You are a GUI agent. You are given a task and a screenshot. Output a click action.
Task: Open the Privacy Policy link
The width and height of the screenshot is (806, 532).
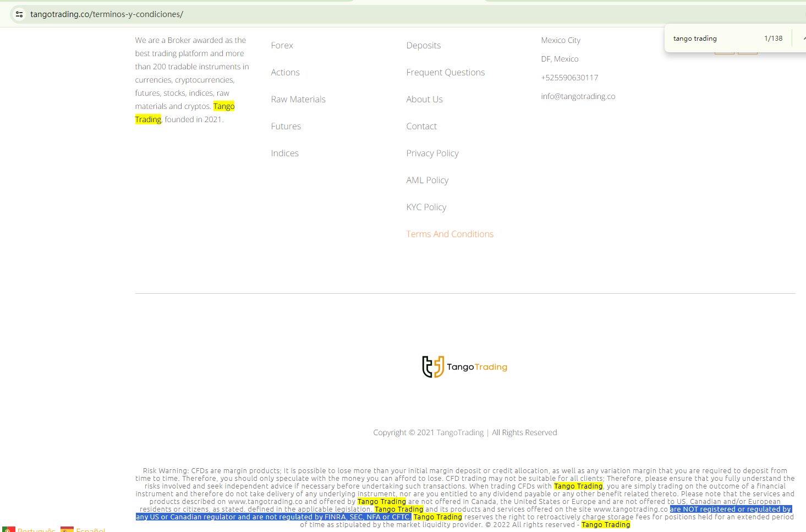pos(432,153)
